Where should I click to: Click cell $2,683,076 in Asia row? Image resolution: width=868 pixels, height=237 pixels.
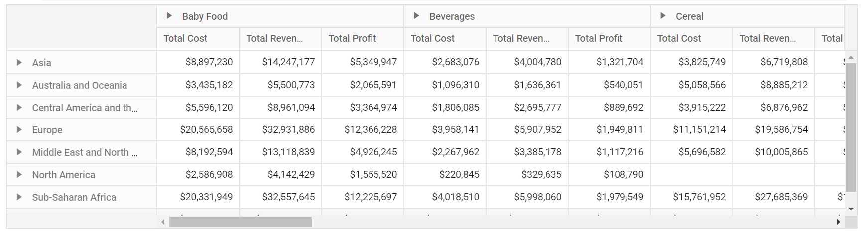click(445, 62)
